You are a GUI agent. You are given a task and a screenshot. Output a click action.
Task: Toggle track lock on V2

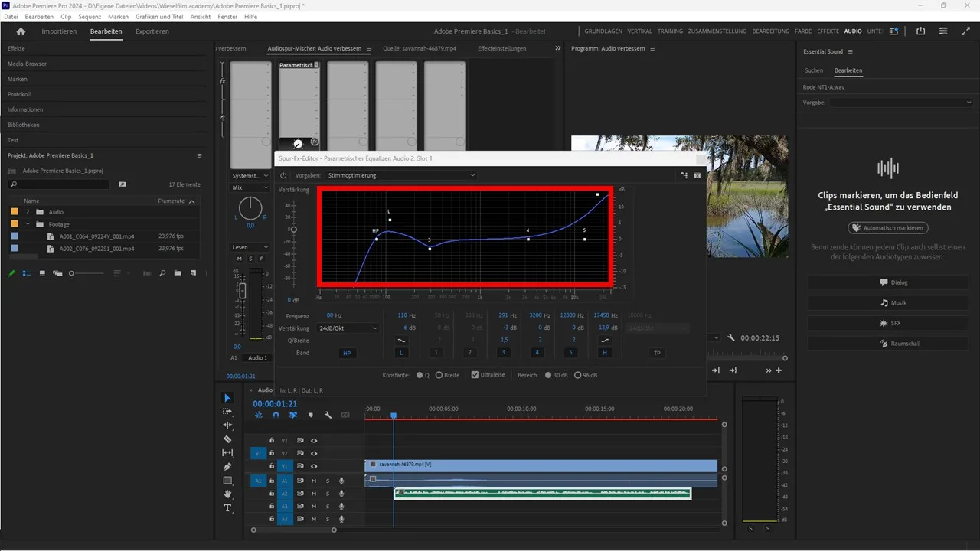pyautogui.click(x=271, y=453)
